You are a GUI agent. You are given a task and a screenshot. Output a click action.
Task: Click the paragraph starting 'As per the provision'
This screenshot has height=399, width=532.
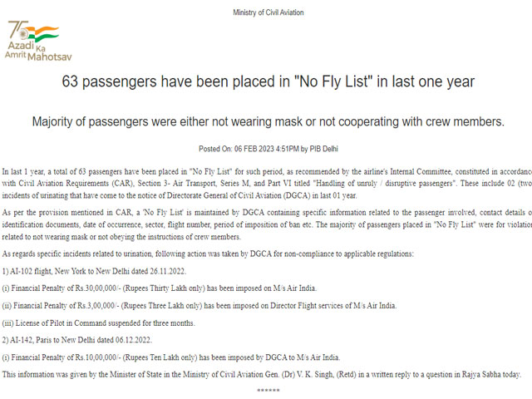point(267,224)
